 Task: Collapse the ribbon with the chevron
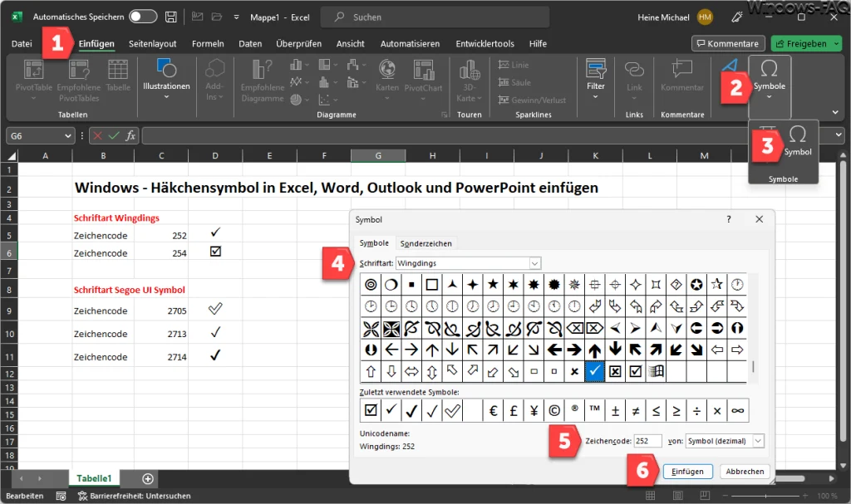[835, 112]
